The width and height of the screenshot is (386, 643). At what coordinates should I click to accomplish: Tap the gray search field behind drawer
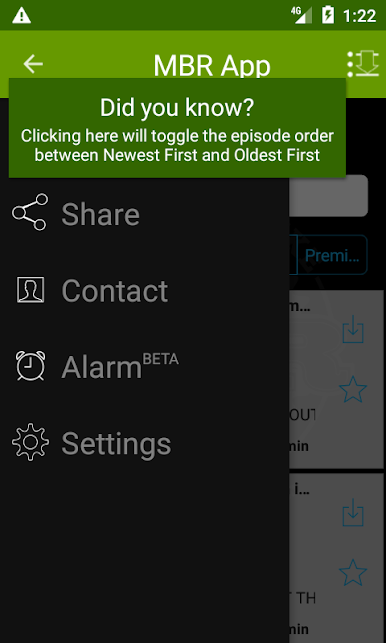tap(328, 196)
